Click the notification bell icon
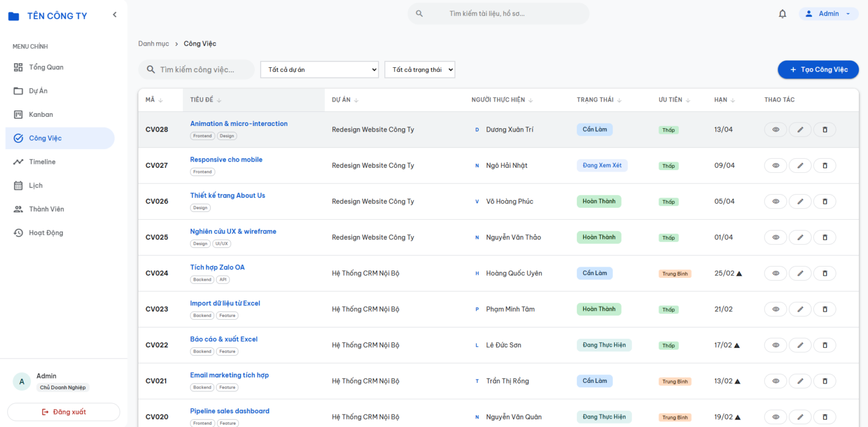The height and width of the screenshot is (427, 868). point(782,14)
